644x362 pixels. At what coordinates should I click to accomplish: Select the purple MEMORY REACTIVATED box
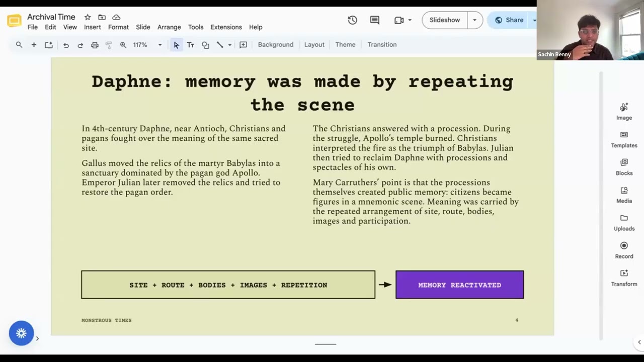coord(460,285)
